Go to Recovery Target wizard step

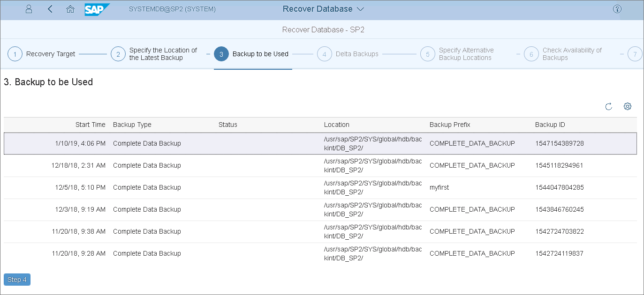(x=15, y=54)
